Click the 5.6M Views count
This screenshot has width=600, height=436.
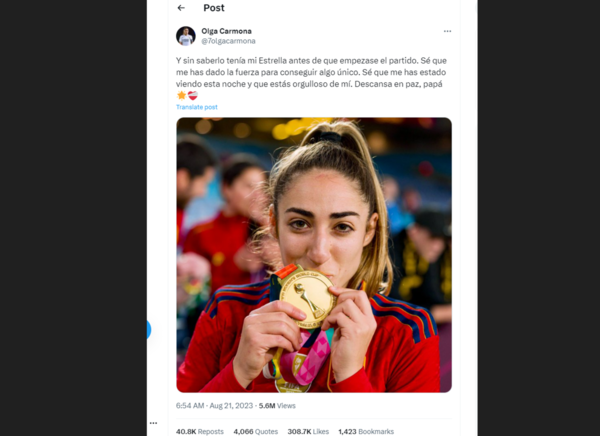tap(277, 406)
